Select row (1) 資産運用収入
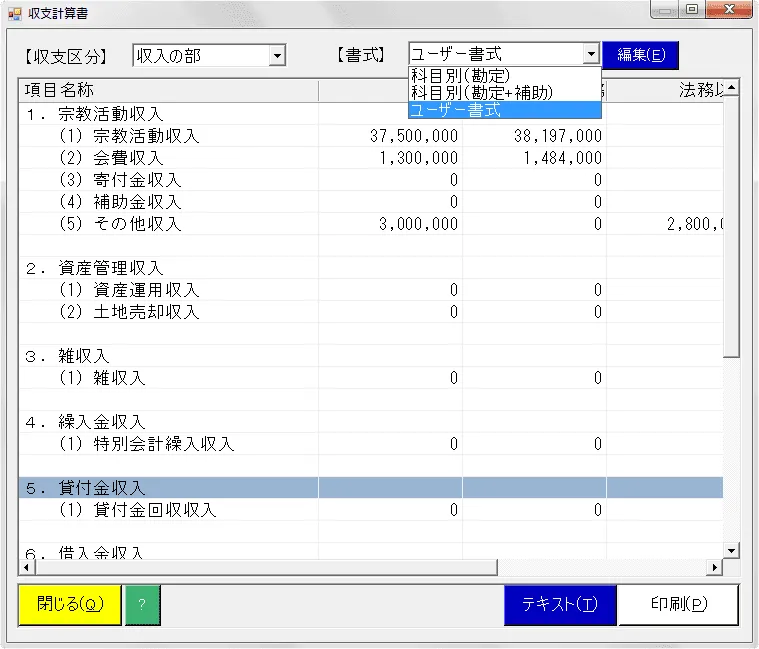This screenshot has width=759, height=649. click(x=371, y=290)
